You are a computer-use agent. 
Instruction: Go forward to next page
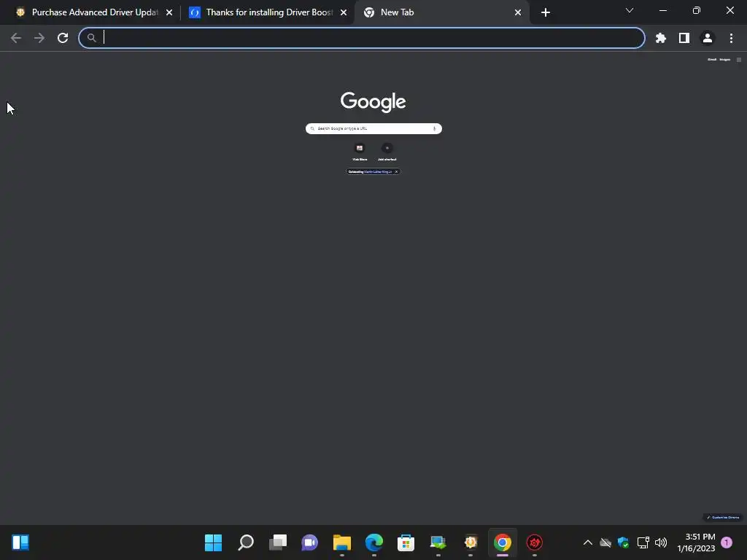(x=39, y=38)
